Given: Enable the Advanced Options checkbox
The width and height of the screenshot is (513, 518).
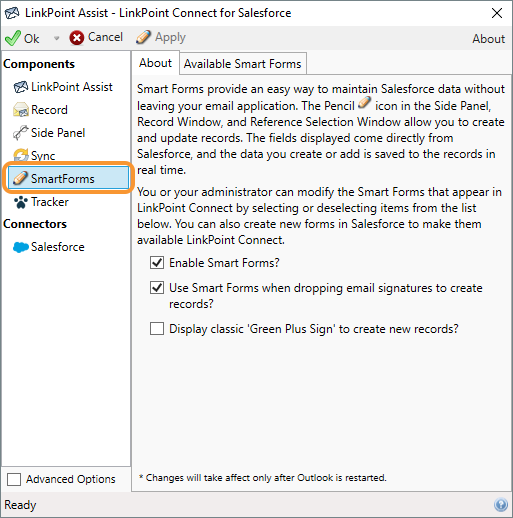Looking at the screenshot, I should pos(14,480).
